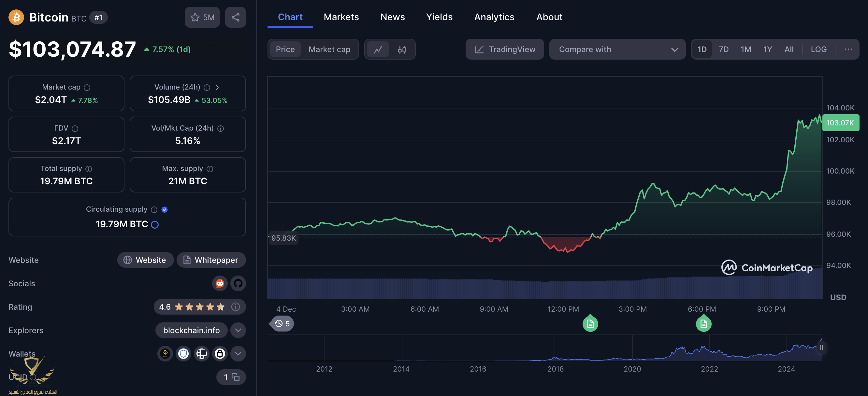Expand the Wallets list chevron
This screenshot has height=396, width=868.
tap(238, 354)
